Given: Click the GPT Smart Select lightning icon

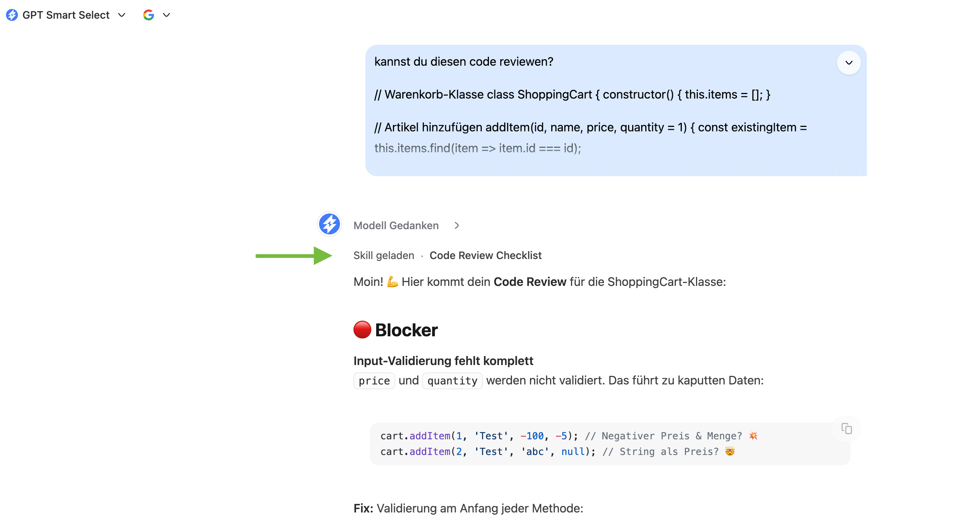Looking at the screenshot, I should (12, 15).
